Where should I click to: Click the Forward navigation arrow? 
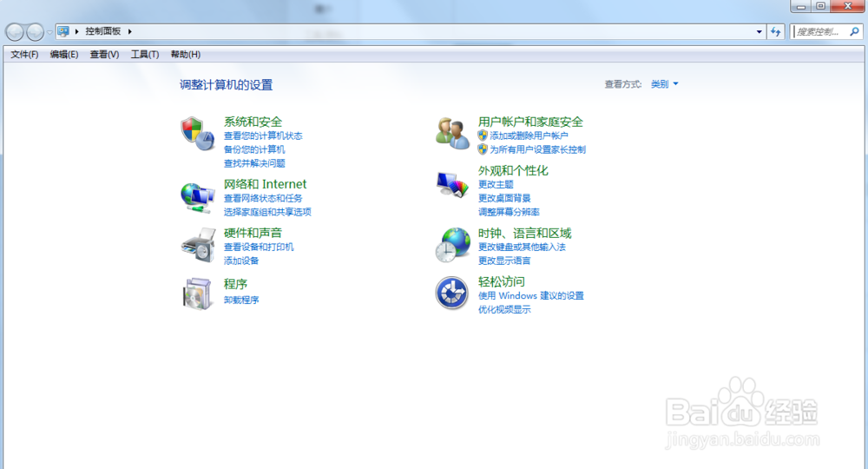[35, 32]
